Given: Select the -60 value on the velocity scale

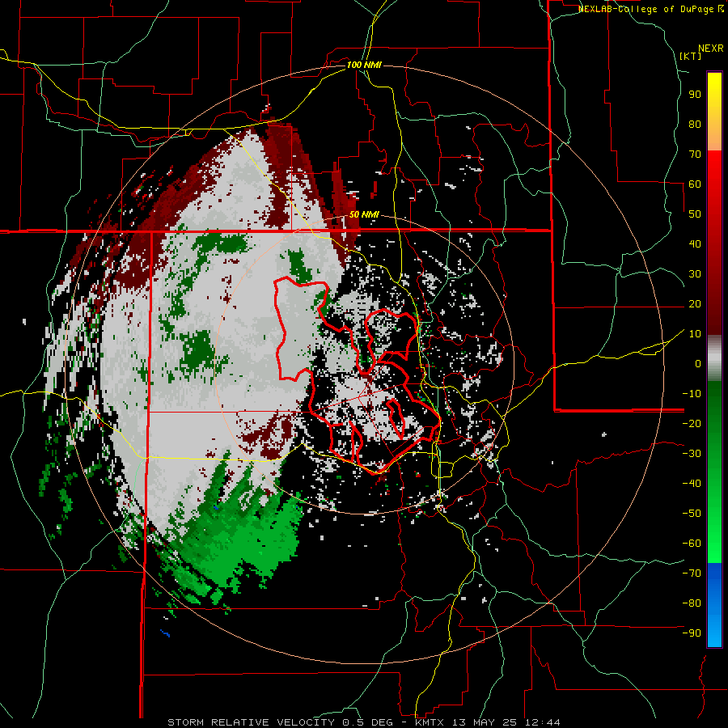Looking at the screenshot, I should click(692, 544).
